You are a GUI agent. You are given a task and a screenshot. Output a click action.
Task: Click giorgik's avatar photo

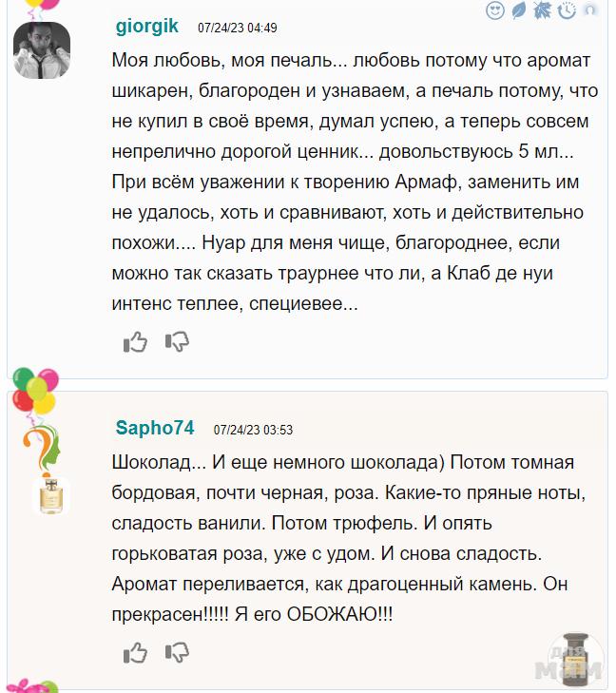(42, 49)
